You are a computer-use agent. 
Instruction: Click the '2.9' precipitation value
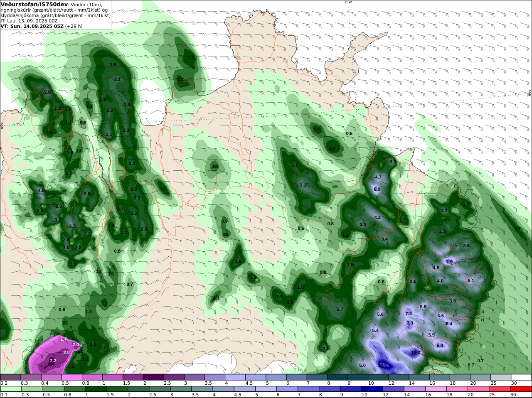coord(47,92)
